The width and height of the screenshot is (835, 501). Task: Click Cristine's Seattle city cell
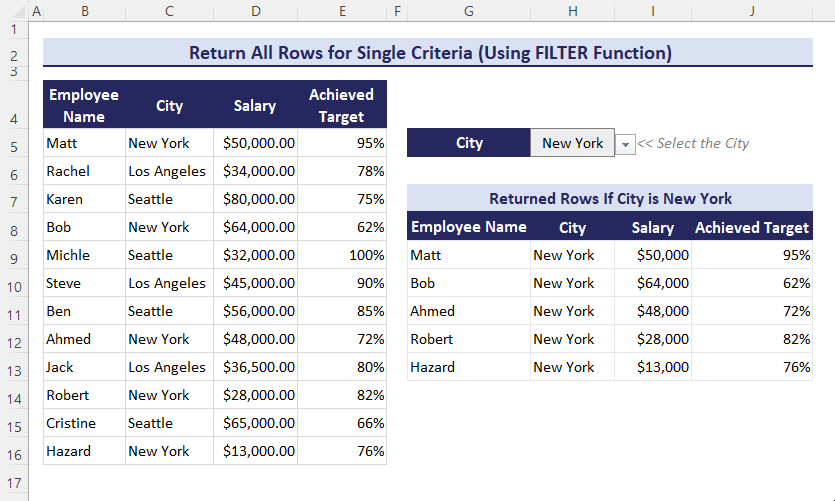coord(169,423)
